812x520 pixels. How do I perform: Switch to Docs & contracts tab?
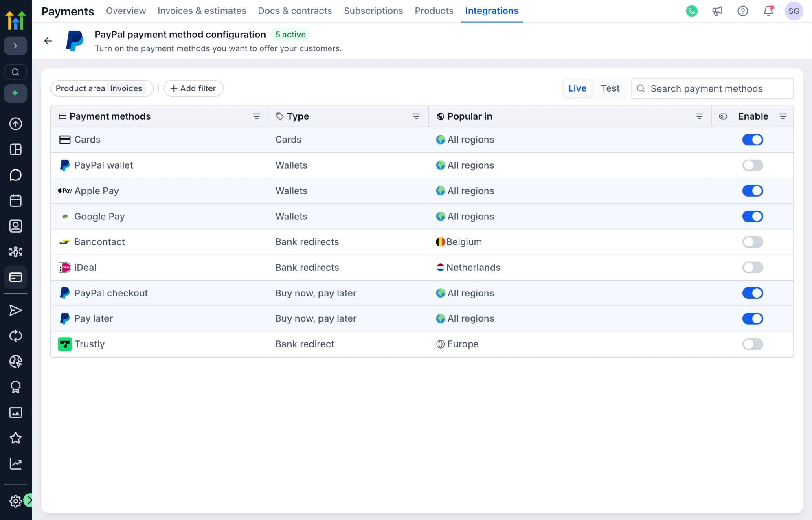pos(295,11)
